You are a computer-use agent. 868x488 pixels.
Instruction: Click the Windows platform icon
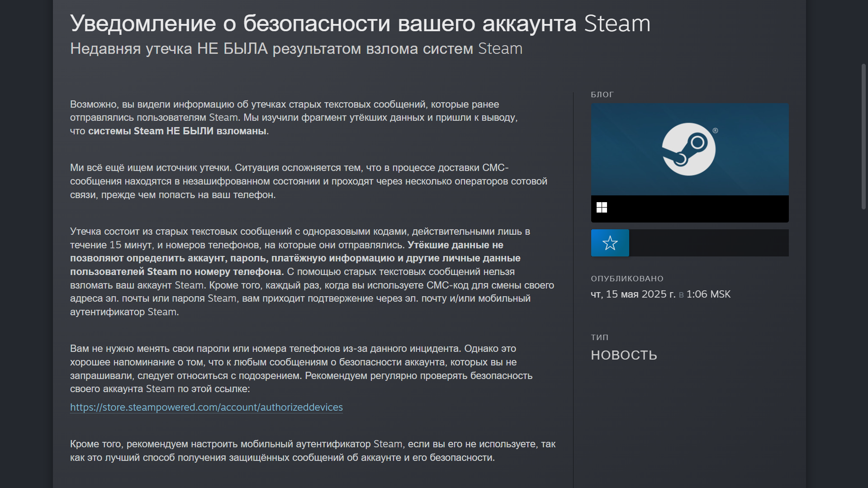602,208
